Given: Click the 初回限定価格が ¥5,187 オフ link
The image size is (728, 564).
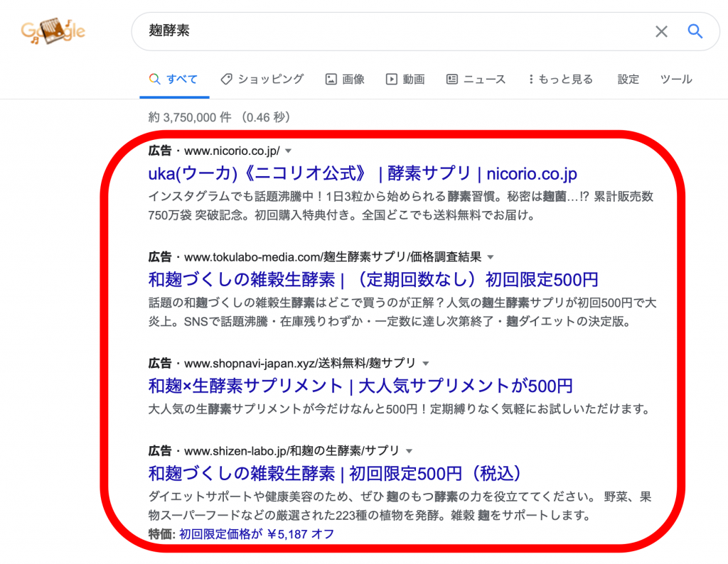Looking at the screenshot, I should pos(256,534).
